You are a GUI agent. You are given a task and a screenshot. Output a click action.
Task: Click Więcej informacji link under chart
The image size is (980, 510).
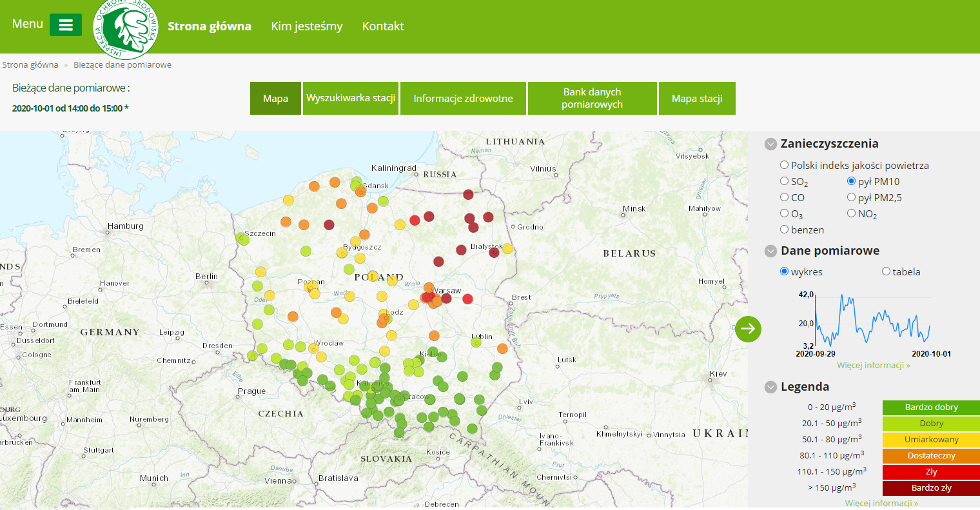coord(874,366)
